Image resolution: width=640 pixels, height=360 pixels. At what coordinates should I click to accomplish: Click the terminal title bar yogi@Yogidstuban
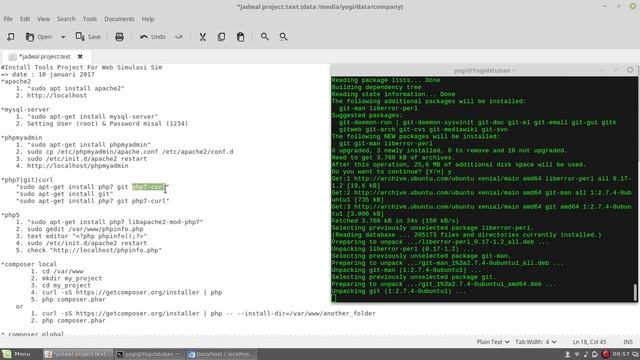(x=484, y=70)
